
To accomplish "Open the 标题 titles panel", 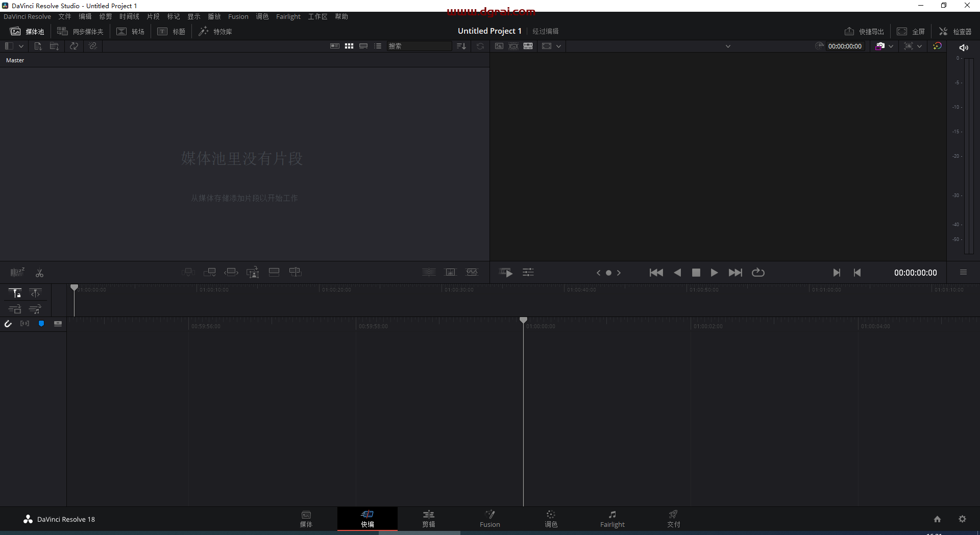I will point(171,31).
